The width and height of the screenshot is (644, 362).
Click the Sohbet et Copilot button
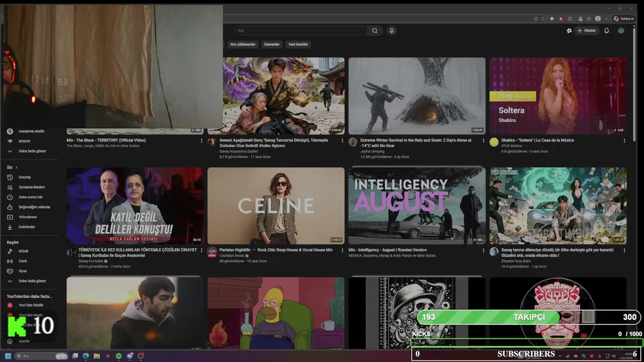coord(623,19)
